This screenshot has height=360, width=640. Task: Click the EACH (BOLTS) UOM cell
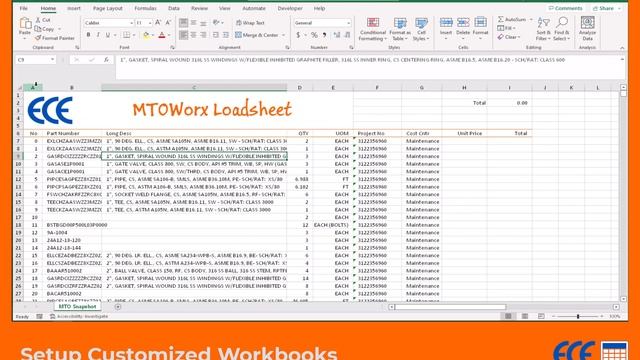pos(333,225)
